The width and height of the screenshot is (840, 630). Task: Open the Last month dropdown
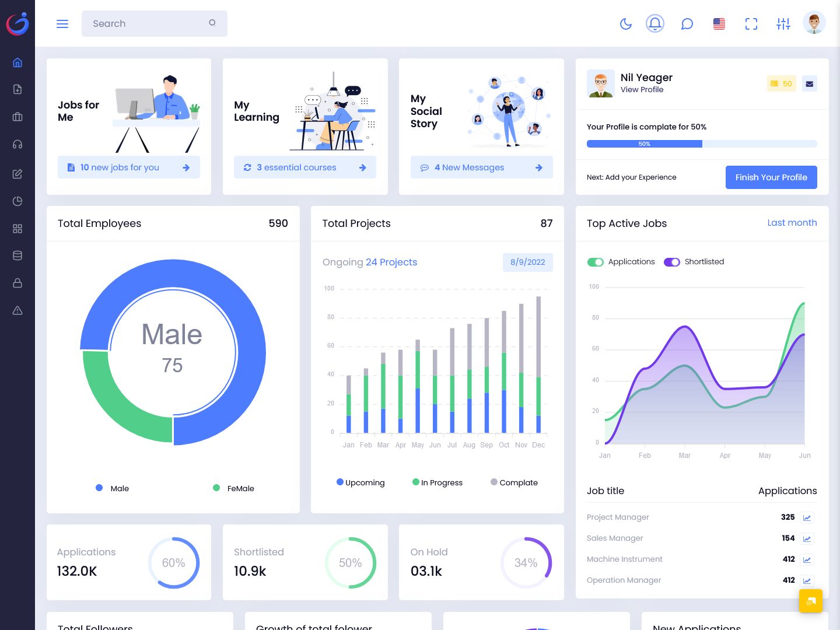(792, 223)
